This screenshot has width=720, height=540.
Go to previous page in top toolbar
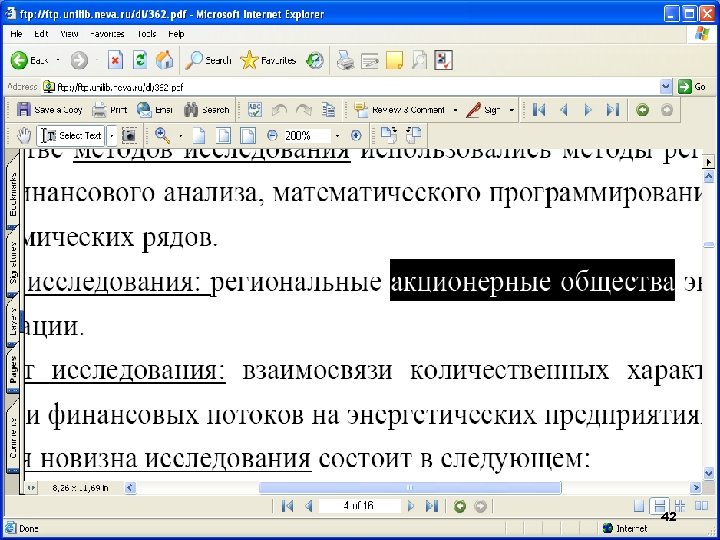pyautogui.click(x=564, y=110)
